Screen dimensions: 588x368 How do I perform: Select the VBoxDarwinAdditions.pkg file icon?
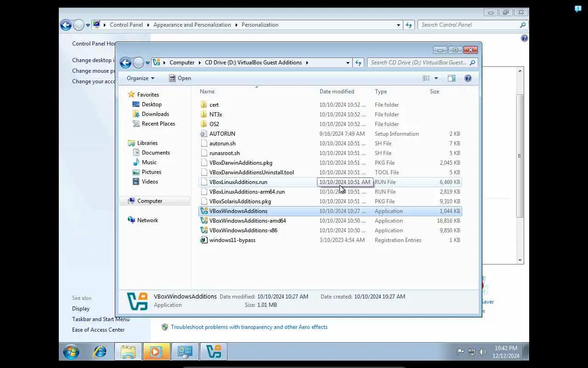[x=204, y=163]
